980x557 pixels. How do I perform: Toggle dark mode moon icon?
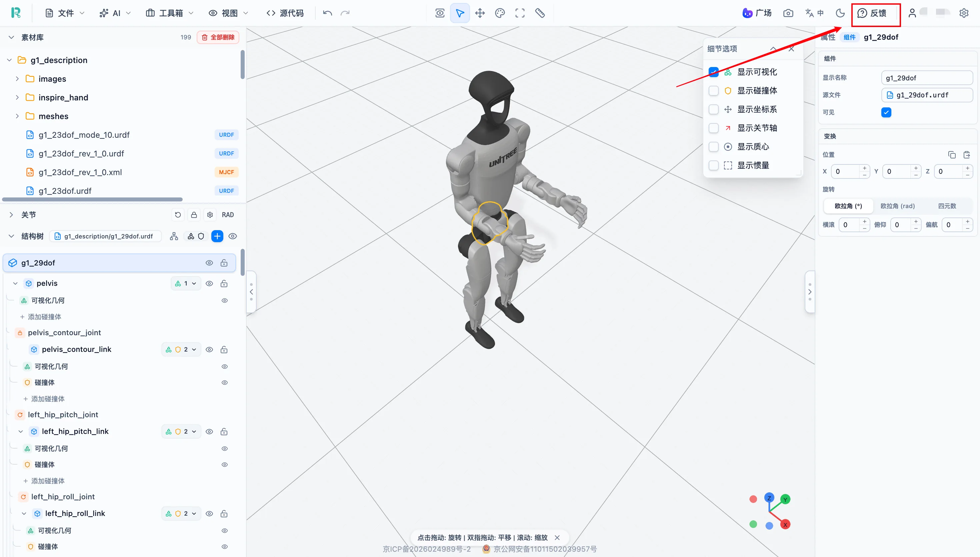tap(840, 13)
